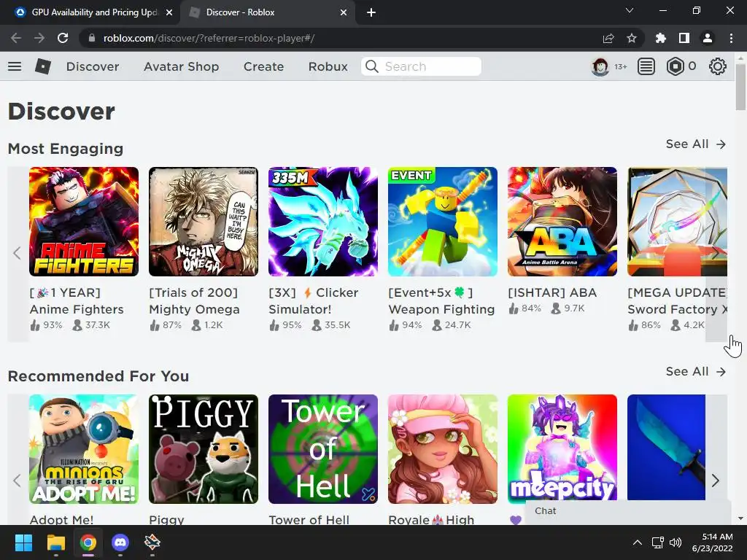Reload the page with refresh icon

click(x=63, y=38)
